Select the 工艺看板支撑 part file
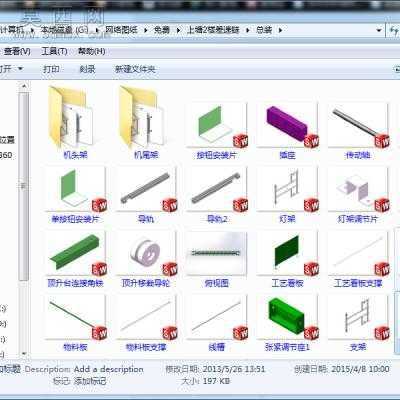This screenshot has height=400, width=400. click(358, 259)
